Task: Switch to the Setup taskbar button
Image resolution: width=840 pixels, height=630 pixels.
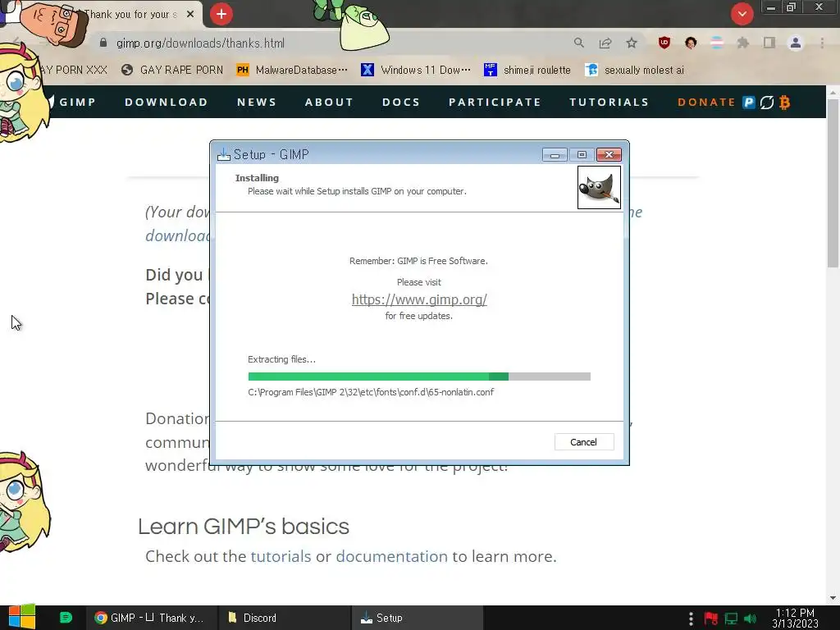Action: 418,618
